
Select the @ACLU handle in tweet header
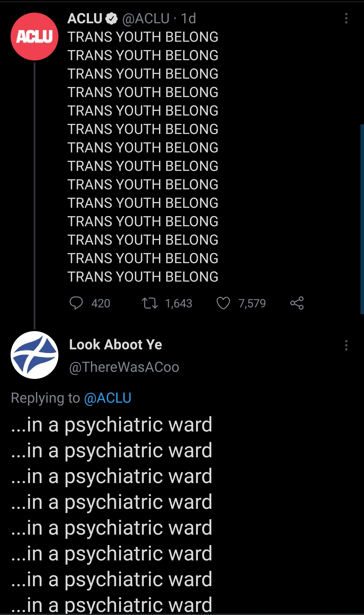pos(146,18)
